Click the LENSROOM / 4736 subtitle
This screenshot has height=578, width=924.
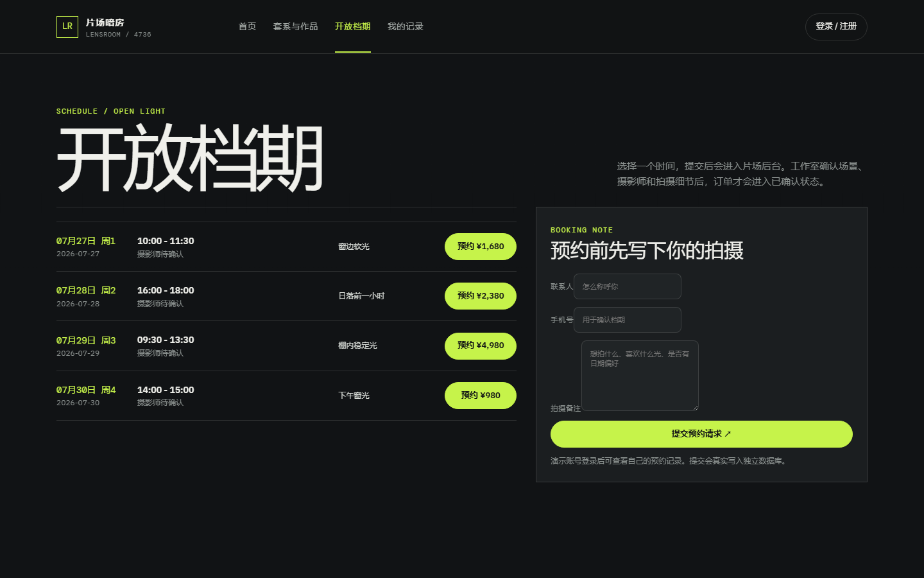pyautogui.click(x=119, y=35)
